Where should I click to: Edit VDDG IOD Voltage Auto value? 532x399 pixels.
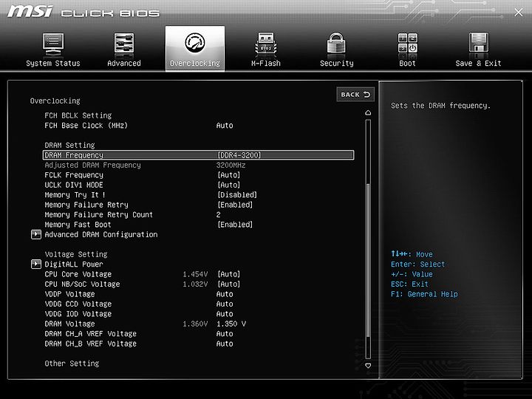click(225, 314)
